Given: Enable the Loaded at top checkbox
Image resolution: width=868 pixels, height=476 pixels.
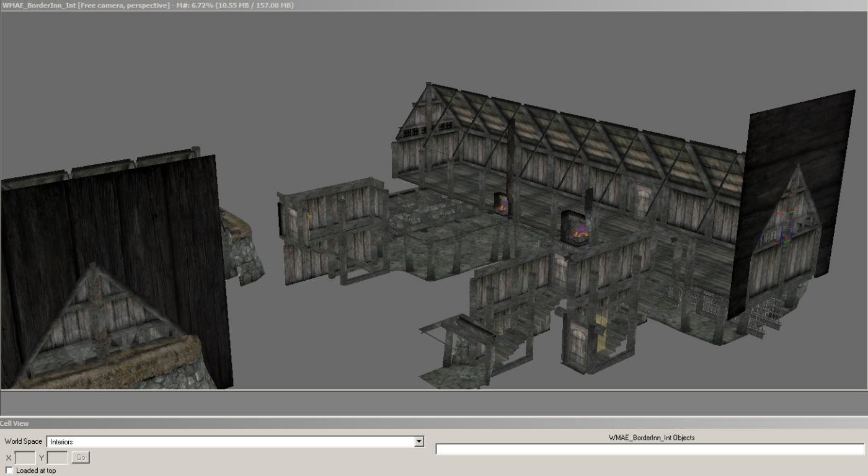Looking at the screenshot, I should (x=9, y=470).
